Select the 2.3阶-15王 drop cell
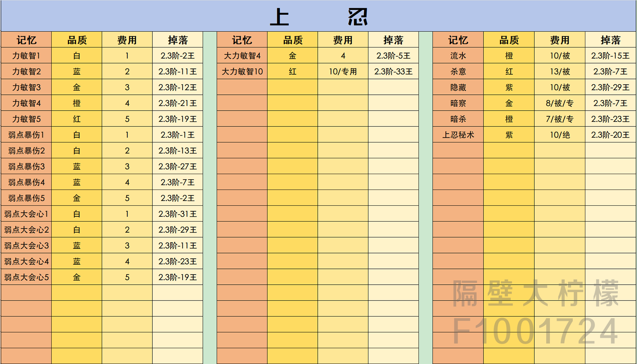The height and width of the screenshot is (364, 637). pos(610,56)
